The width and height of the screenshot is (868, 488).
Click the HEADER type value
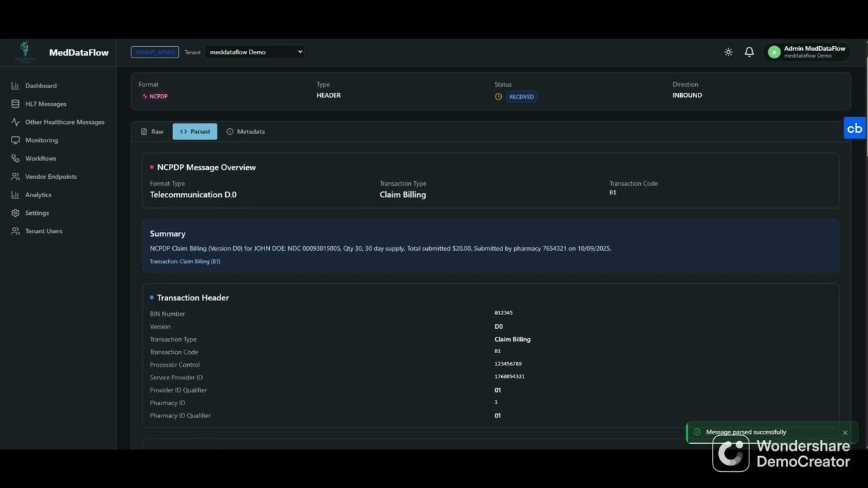click(329, 96)
